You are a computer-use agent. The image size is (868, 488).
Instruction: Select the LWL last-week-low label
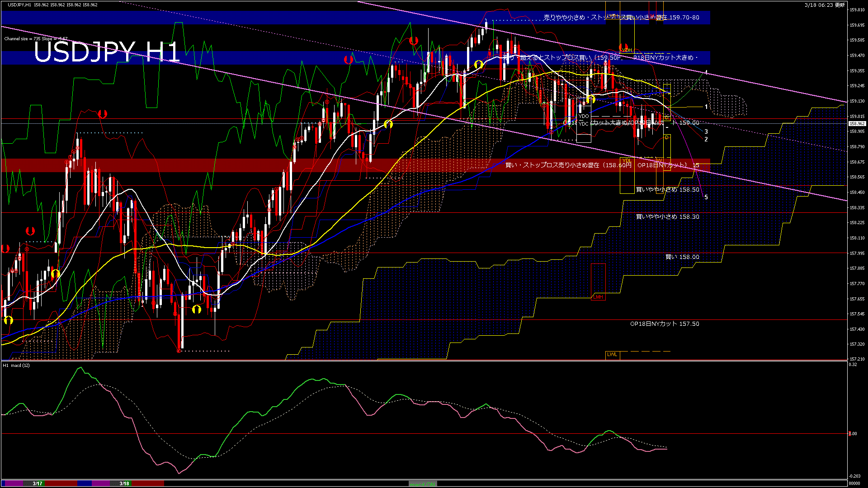tap(612, 354)
